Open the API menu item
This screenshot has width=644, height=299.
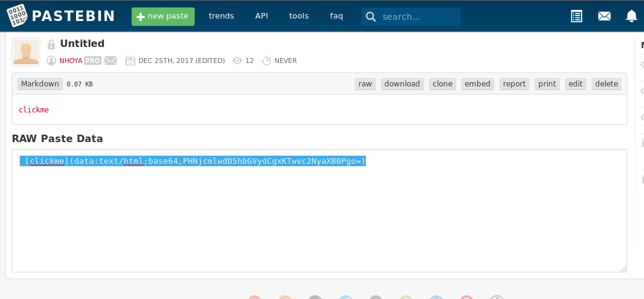pos(261,16)
